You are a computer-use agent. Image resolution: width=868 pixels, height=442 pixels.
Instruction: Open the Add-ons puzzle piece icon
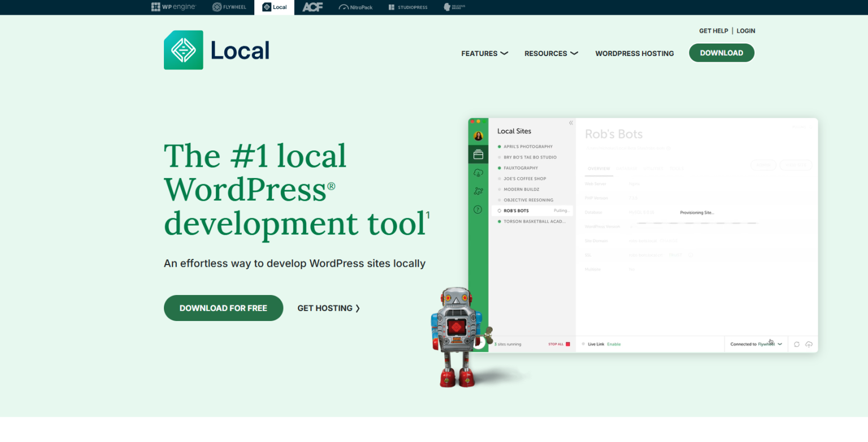click(x=478, y=190)
